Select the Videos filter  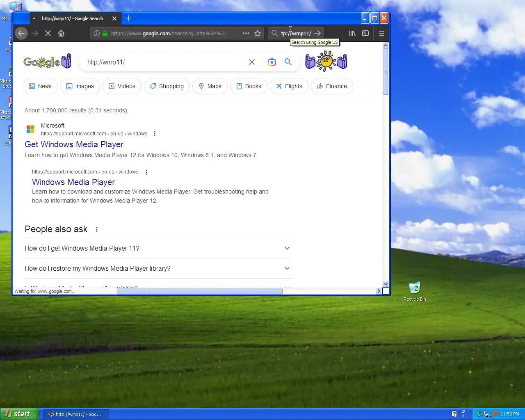pos(122,86)
